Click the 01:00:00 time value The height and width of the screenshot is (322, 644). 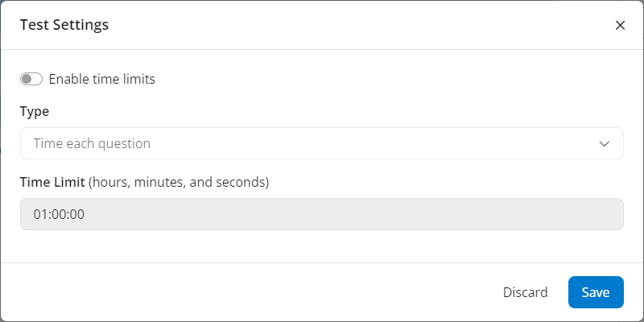tap(59, 214)
